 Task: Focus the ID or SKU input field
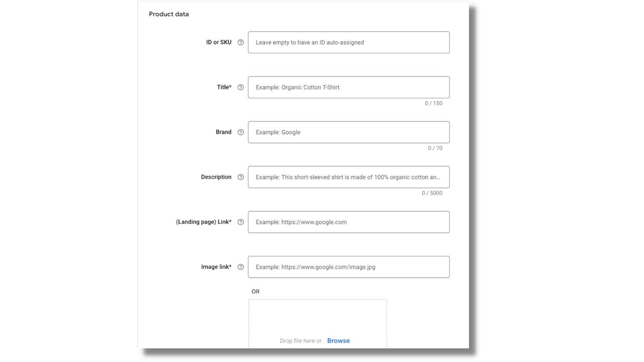click(349, 42)
